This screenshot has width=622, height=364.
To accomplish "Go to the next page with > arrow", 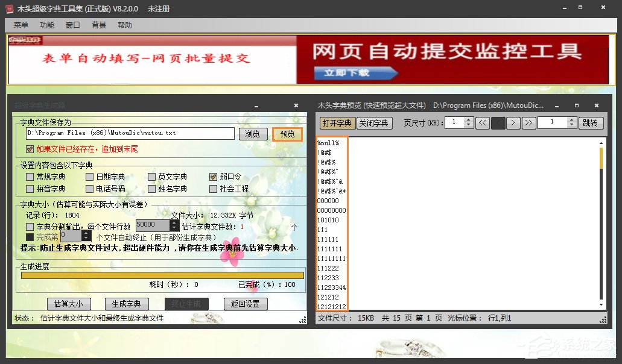I will [515, 122].
